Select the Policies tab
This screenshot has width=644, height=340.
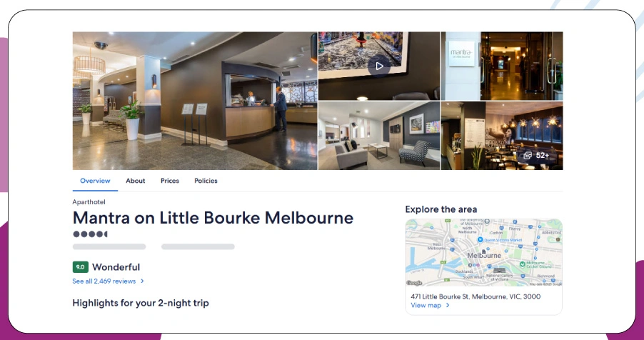pos(206,181)
